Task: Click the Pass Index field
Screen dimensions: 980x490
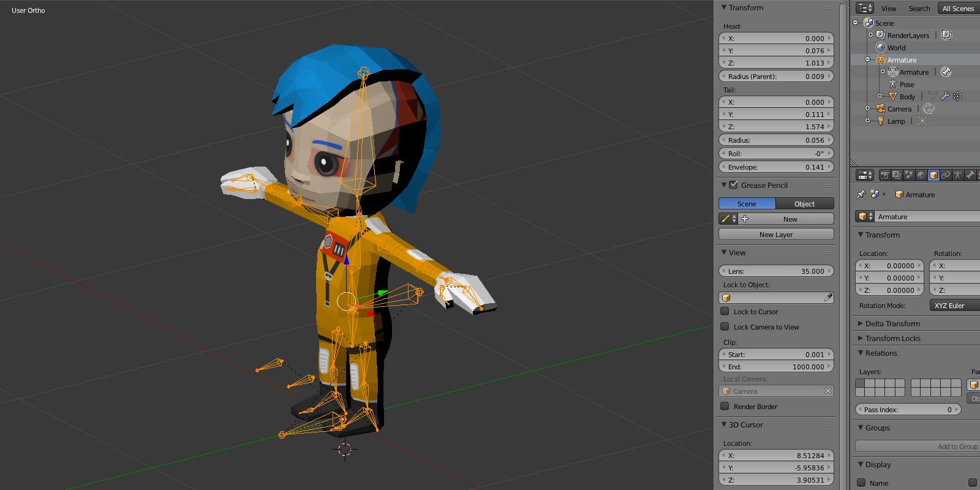Action: click(x=908, y=409)
